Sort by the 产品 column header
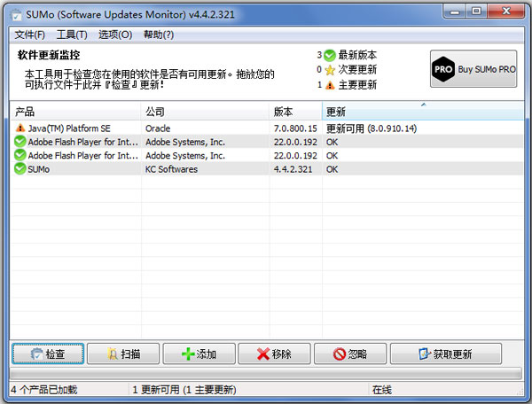 click(75, 111)
